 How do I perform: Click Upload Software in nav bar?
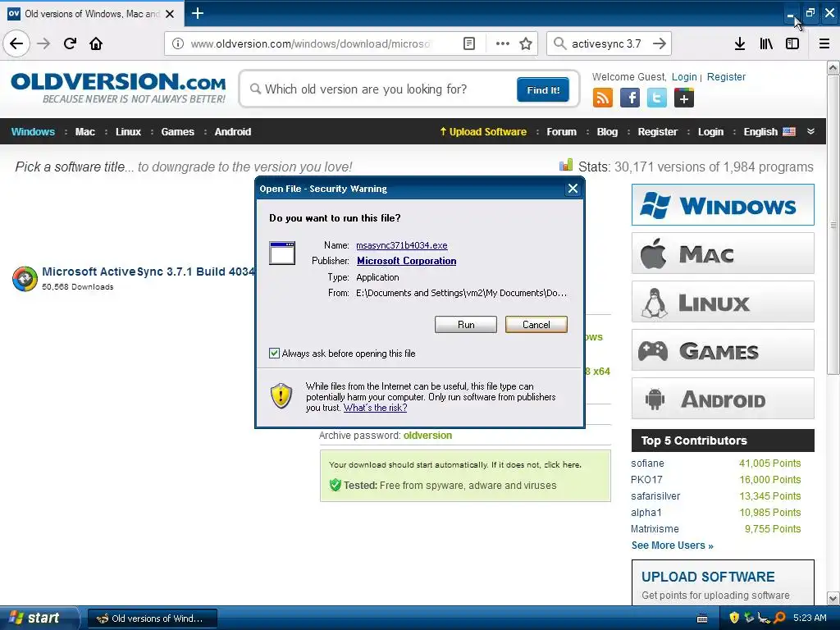point(482,132)
